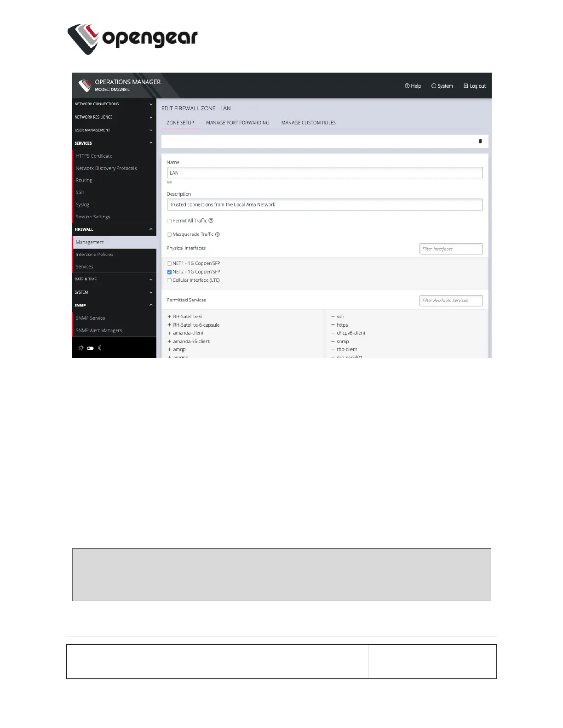This screenshot has height=728, width=563.
Task: Switch to Manage Custom Rules tab
Action: 309,123
